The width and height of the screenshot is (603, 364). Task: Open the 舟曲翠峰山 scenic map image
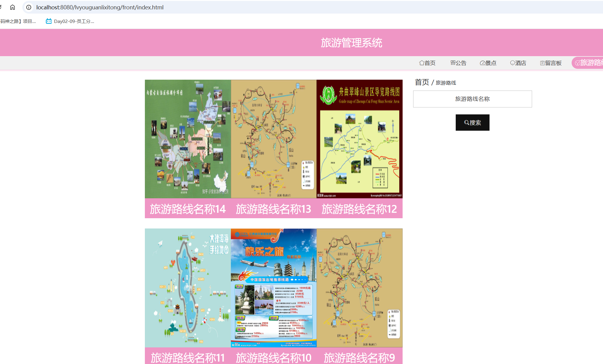[359, 139]
